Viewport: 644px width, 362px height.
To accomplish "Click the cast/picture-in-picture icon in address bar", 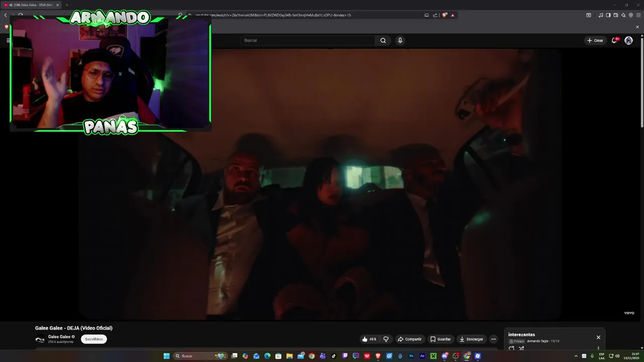I will 427,15.
